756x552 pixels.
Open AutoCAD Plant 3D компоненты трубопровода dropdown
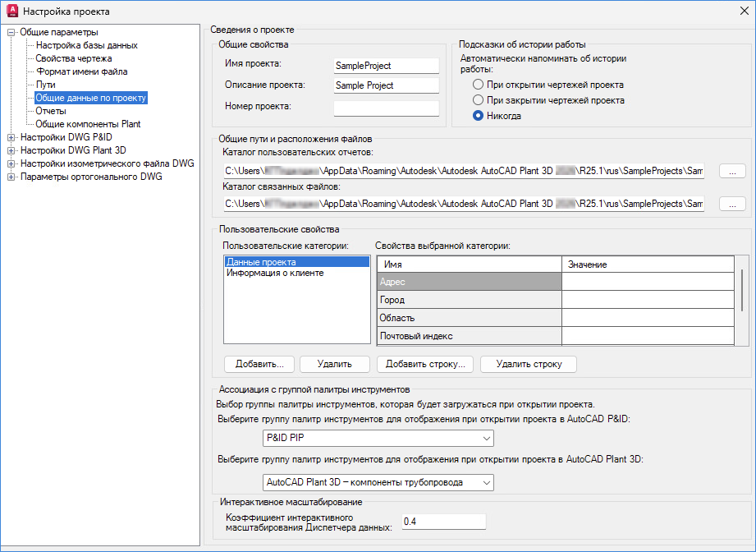(378, 482)
